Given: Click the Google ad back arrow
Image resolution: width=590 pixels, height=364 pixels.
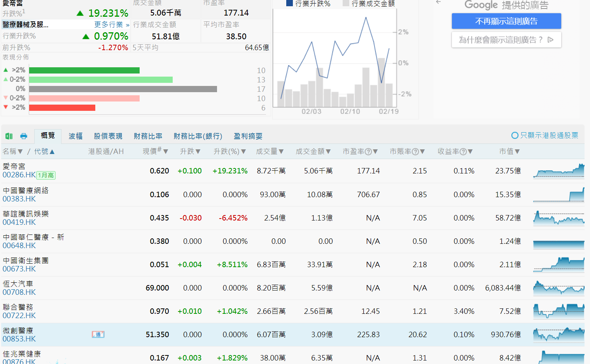Looking at the screenshot, I should 438,2.
